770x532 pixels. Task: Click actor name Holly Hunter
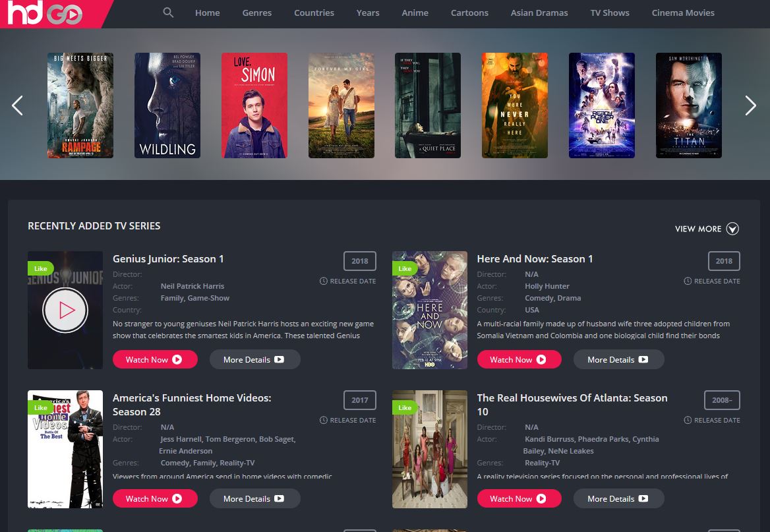tap(547, 286)
